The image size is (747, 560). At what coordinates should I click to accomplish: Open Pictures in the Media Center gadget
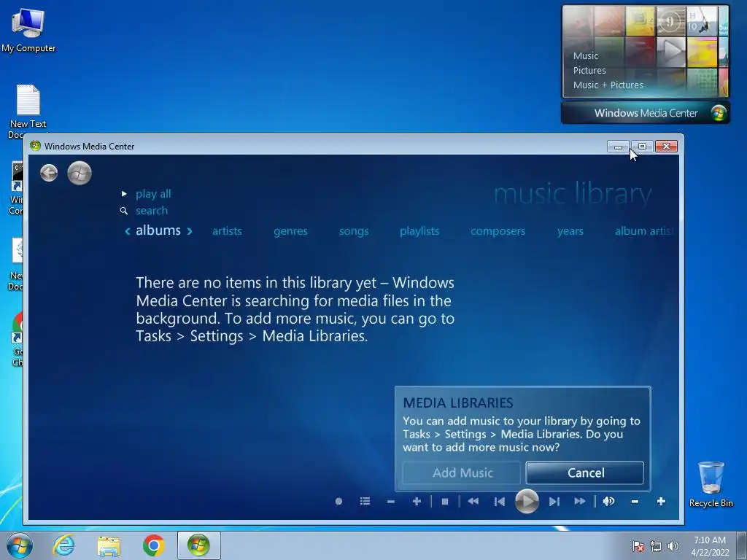pyautogui.click(x=589, y=71)
